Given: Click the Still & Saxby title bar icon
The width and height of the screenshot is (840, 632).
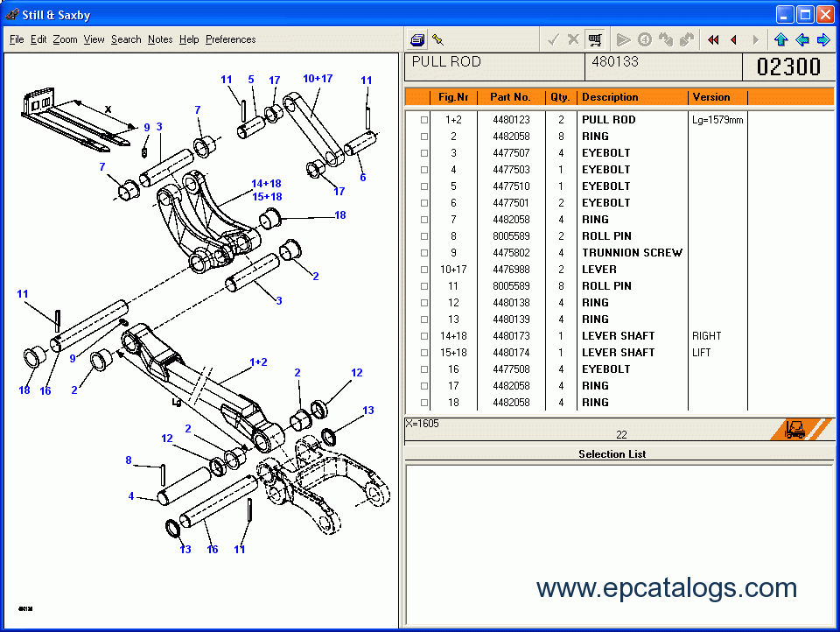Looking at the screenshot, I should click(x=11, y=15).
